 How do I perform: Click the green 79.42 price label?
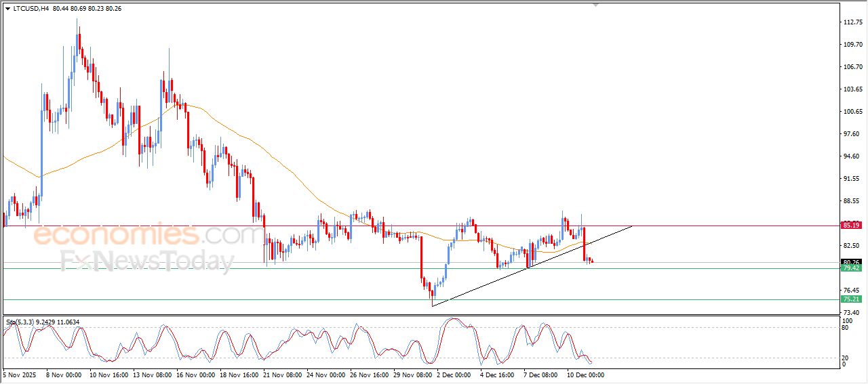coord(851,268)
